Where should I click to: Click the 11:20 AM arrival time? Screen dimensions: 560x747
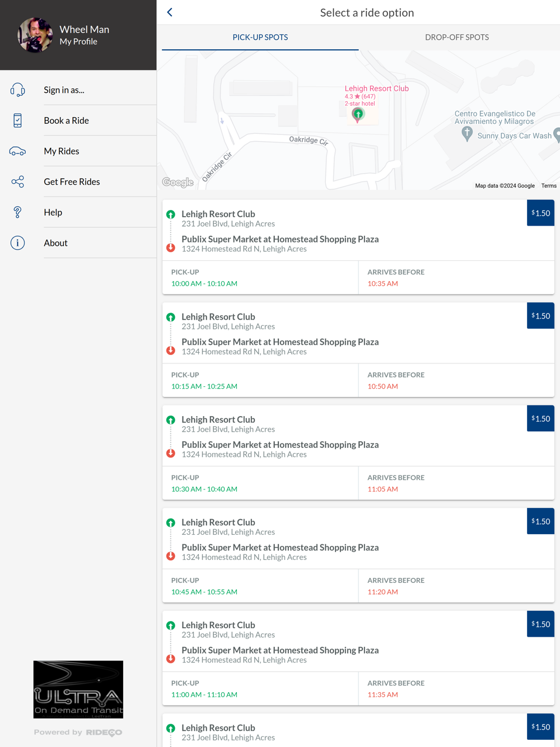[x=382, y=592]
